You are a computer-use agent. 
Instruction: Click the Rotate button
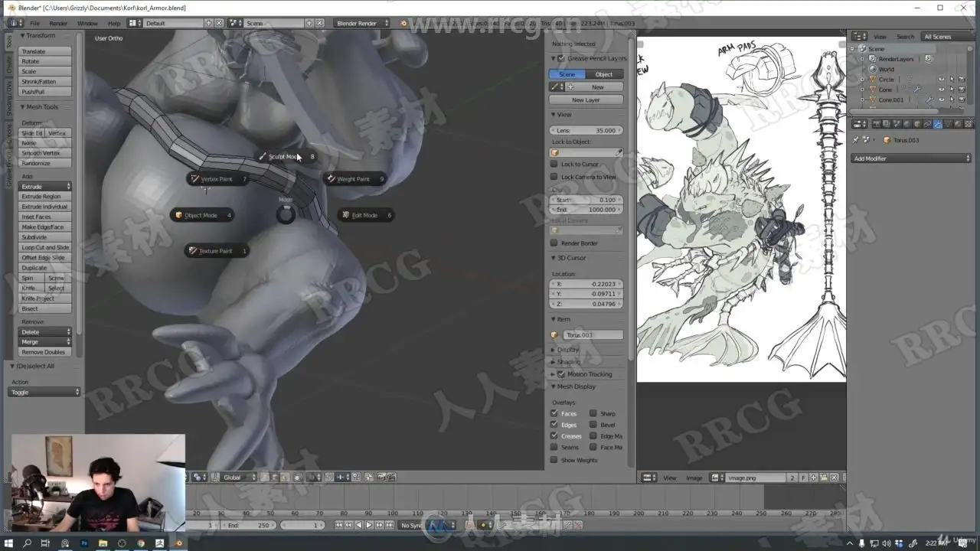pyautogui.click(x=45, y=61)
